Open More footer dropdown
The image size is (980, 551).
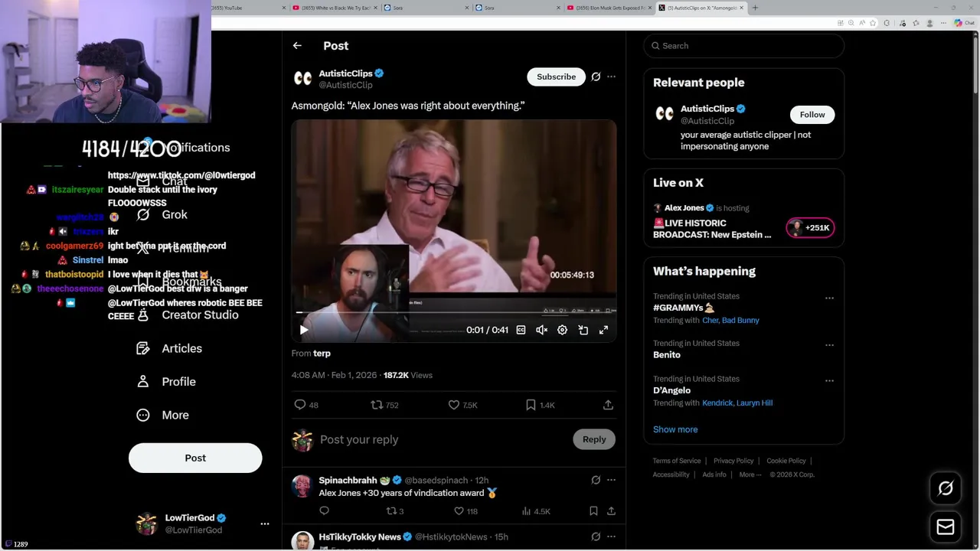tap(750, 474)
